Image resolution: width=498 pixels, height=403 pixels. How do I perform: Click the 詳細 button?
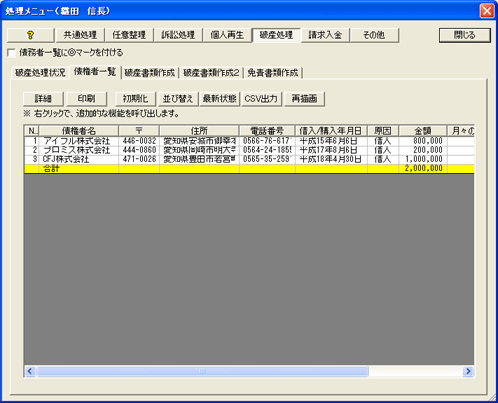(43, 99)
